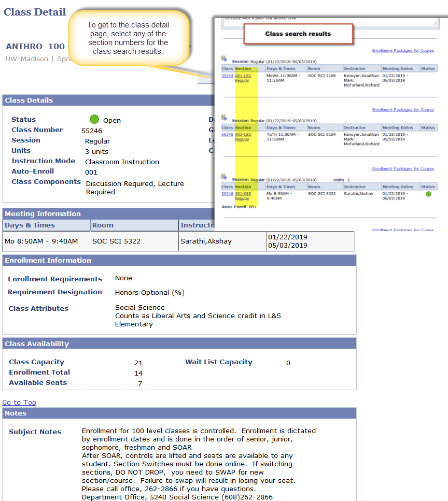The image size is (448, 501).
Task: Click the Requirement Designation label
Action: 55,292
